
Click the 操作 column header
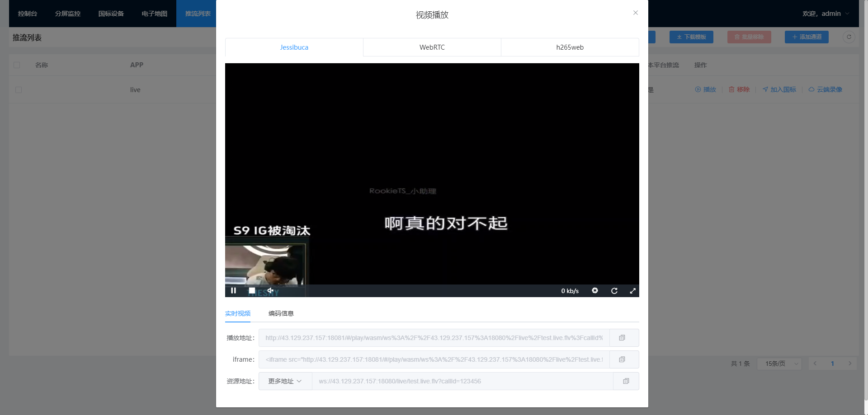[700, 65]
